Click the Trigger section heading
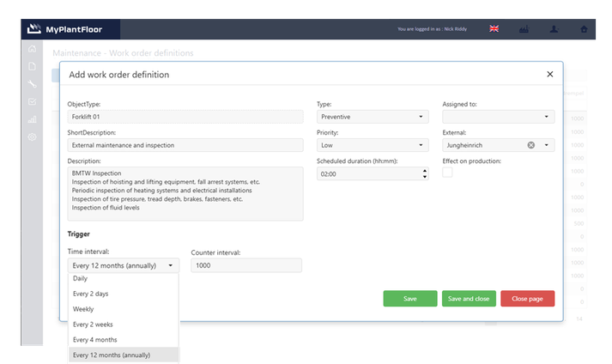The height and width of the screenshot is (364, 612). click(x=78, y=234)
